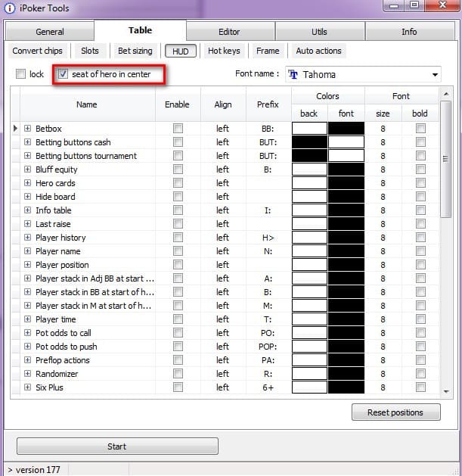Click the Tahoma font type icon
This screenshot has width=462, height=476.
(293, 74)
